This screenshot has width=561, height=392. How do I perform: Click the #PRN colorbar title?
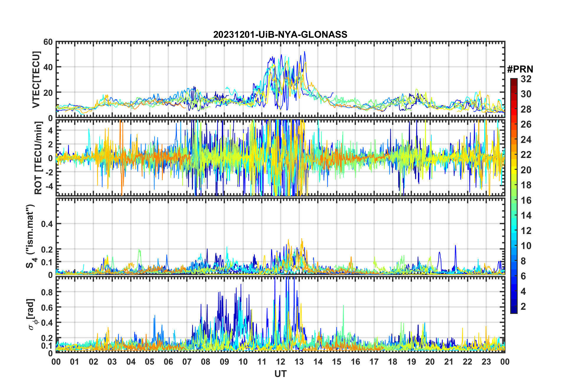520,69
